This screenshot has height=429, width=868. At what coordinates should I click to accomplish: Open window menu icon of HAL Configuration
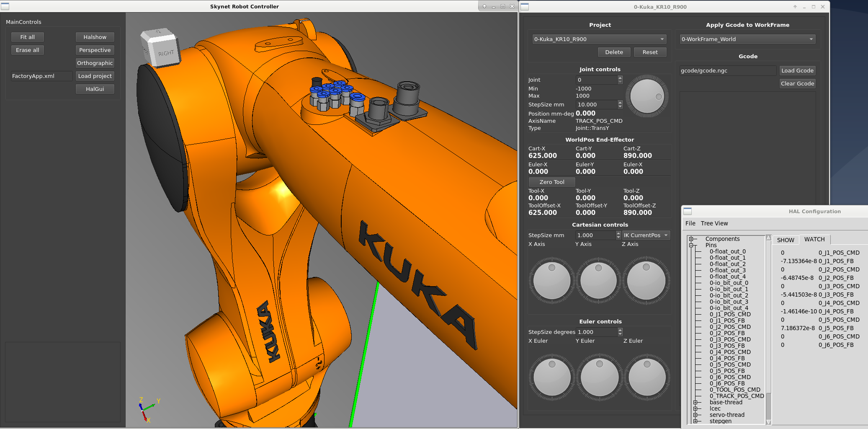coord(688,211)
